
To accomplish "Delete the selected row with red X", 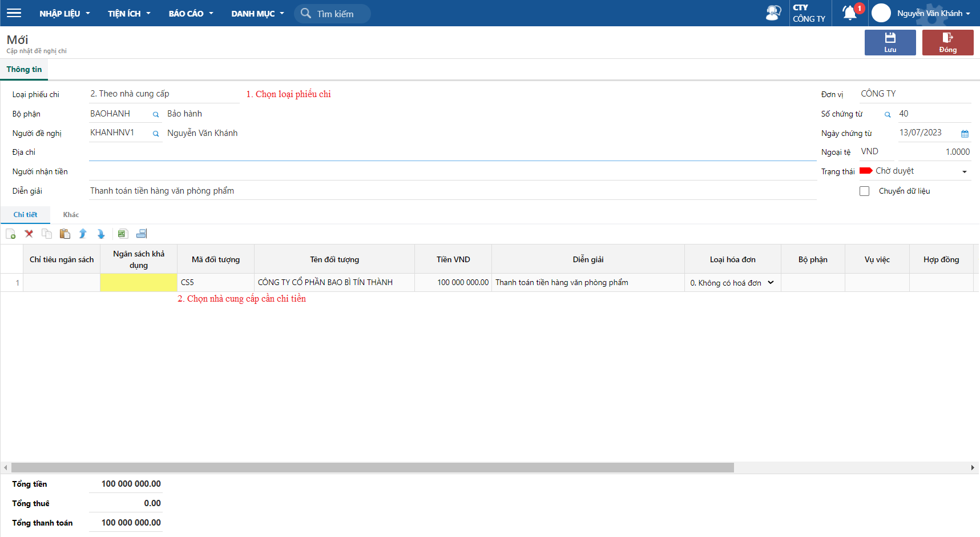I will [x=29, y=234].
